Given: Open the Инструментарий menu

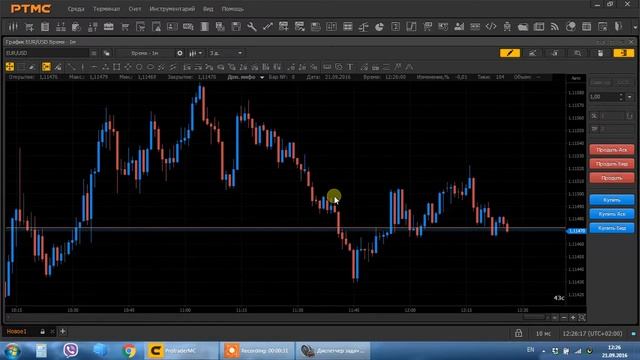Looking at the screenshot, I should pos(172,9).
